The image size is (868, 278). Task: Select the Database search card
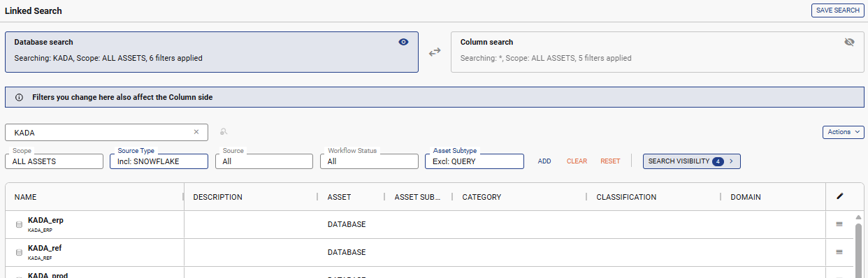(212, 52)
